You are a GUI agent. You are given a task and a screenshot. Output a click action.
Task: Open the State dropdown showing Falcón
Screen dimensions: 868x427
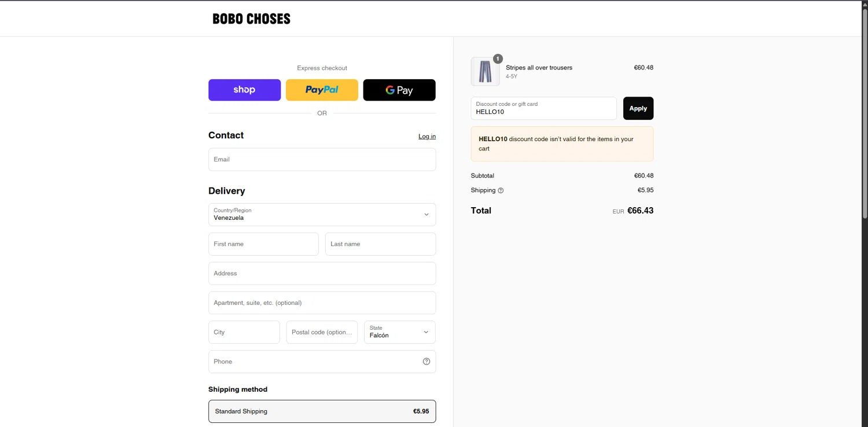pos(399,332)
